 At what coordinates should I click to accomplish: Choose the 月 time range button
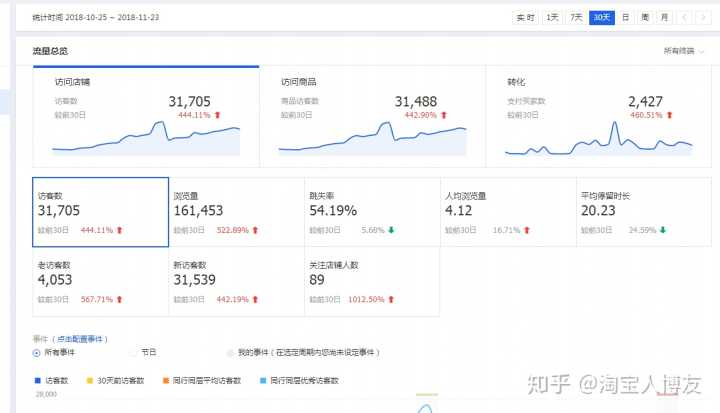pyautogui.click(x=664, y=17)
